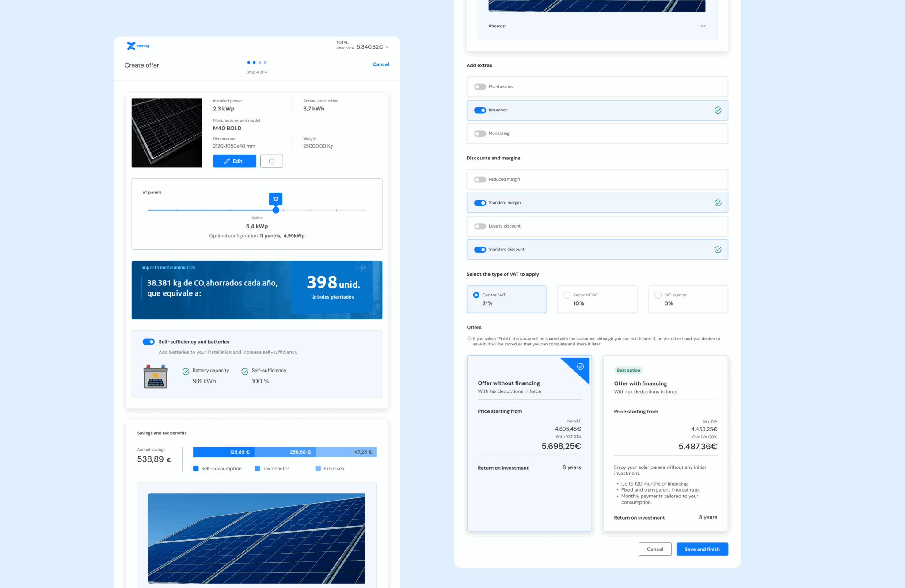The width and height of the screenshot is (905, 588).
Task: Click the Ezzing logo icon
Action: 132,46
